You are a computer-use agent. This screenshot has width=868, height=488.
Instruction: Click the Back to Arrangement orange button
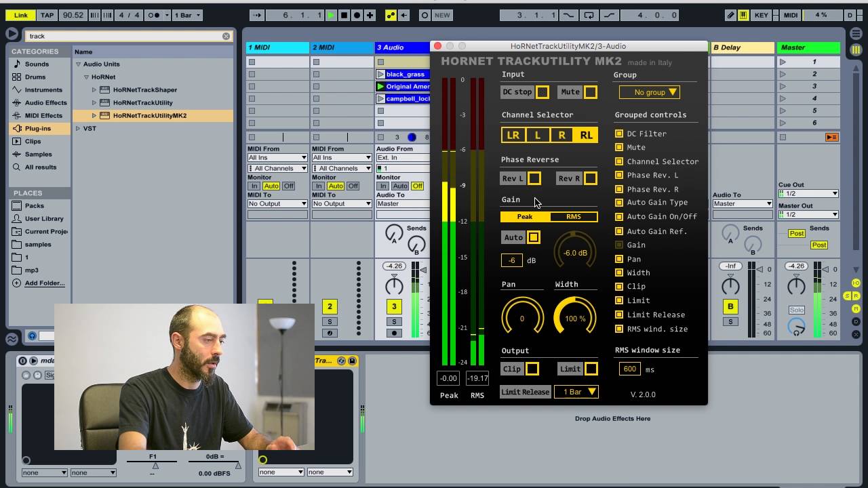point(831,137)
